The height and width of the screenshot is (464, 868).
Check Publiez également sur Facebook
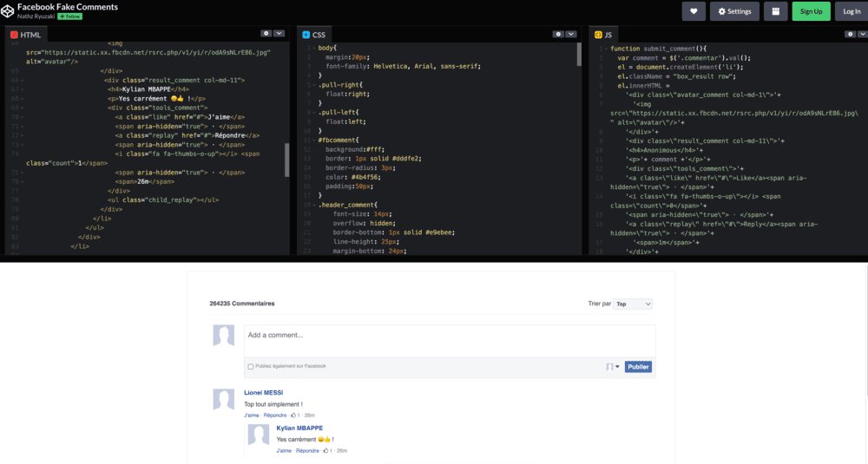[x=251, y=366]
